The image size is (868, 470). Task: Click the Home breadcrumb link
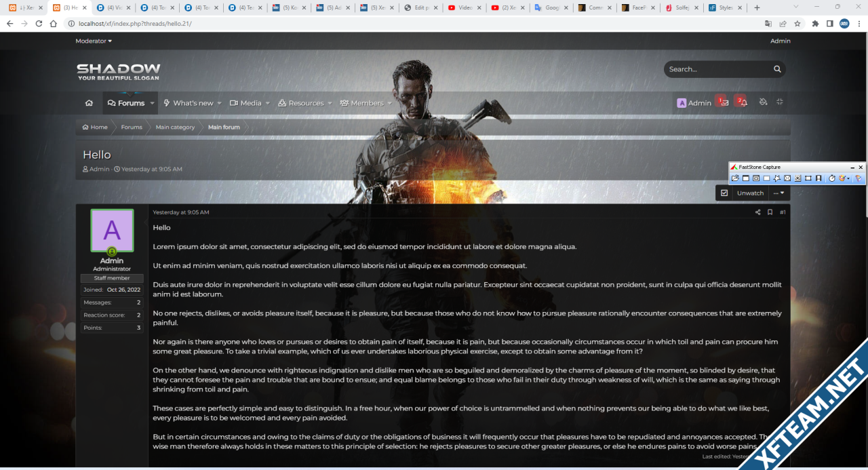pyautogui.click(x=95, y=127)
